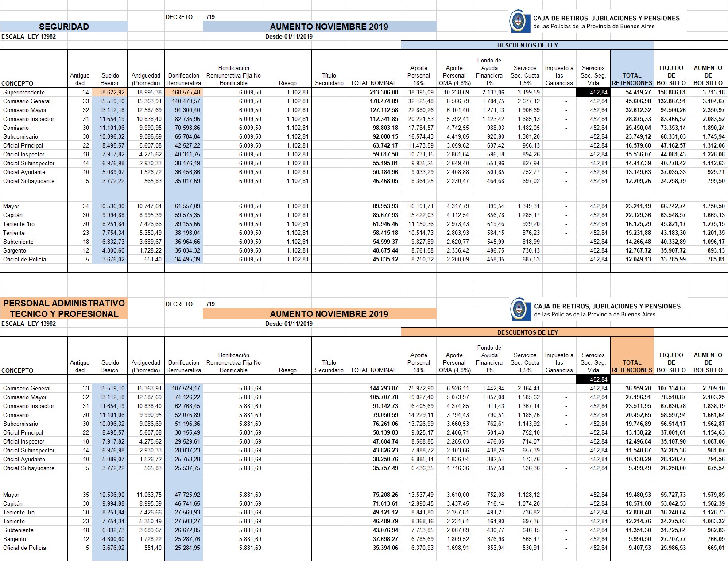
Task: Select top table Sueldo Basico header
Action: pos(109,79)
